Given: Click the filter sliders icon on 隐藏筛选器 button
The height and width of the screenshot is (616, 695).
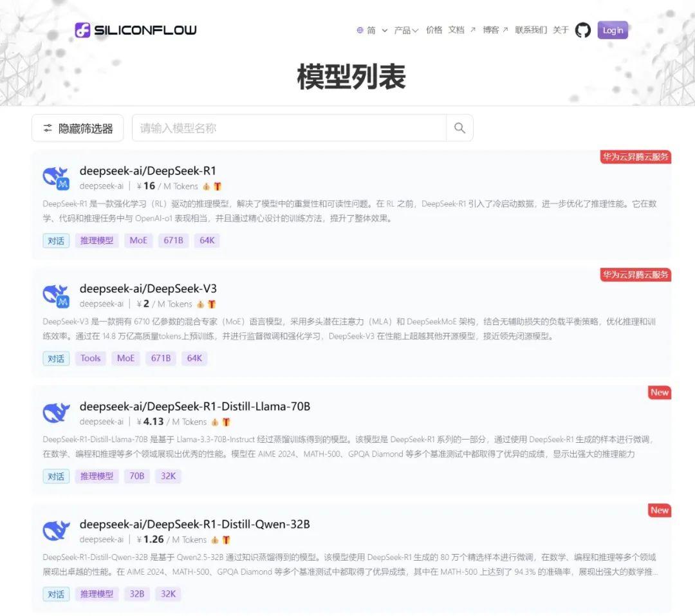Looking at the screenshot, I should [48, 127].
